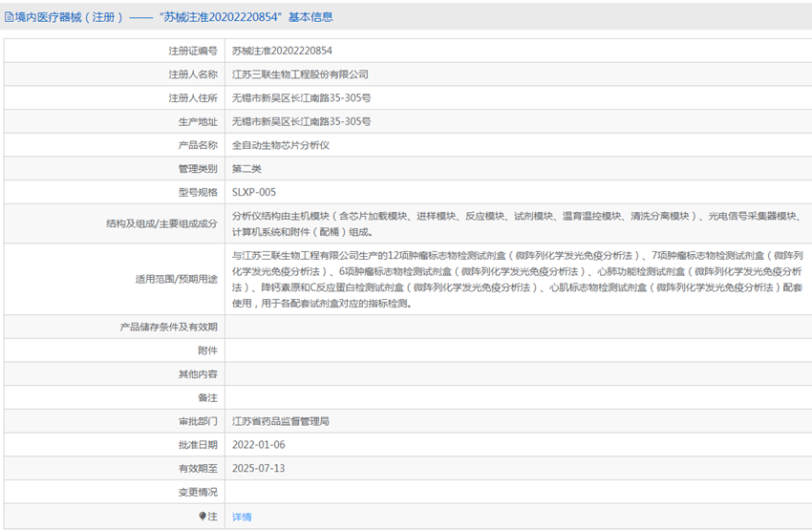Select registrant name 江苏三联生物工程股份有限公司

[x=300, y=74]
